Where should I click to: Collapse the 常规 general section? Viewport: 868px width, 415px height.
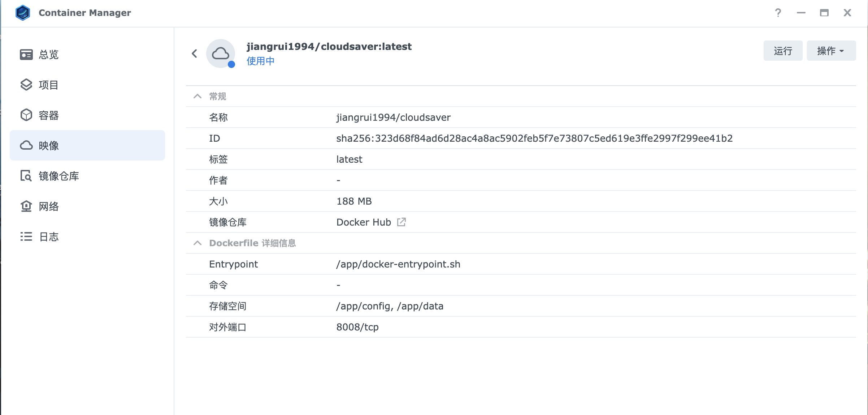coord(198,96)
